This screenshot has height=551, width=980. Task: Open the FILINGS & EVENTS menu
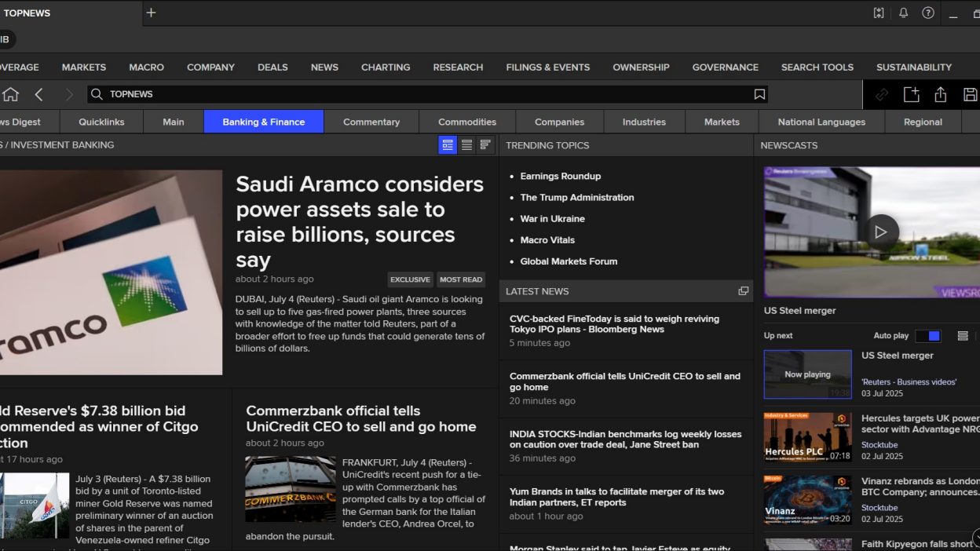pyautogui.click(x=548, y=68)
